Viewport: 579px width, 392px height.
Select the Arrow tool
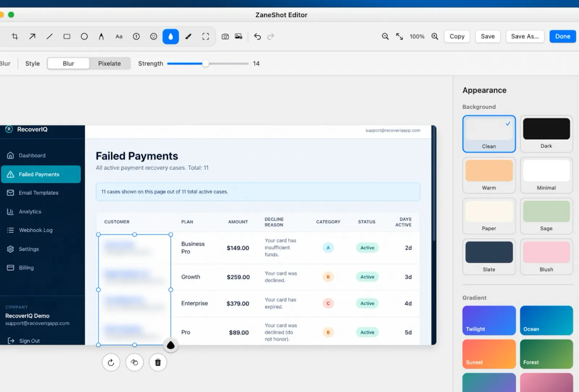pyautogui.click(x=32, y=37)
